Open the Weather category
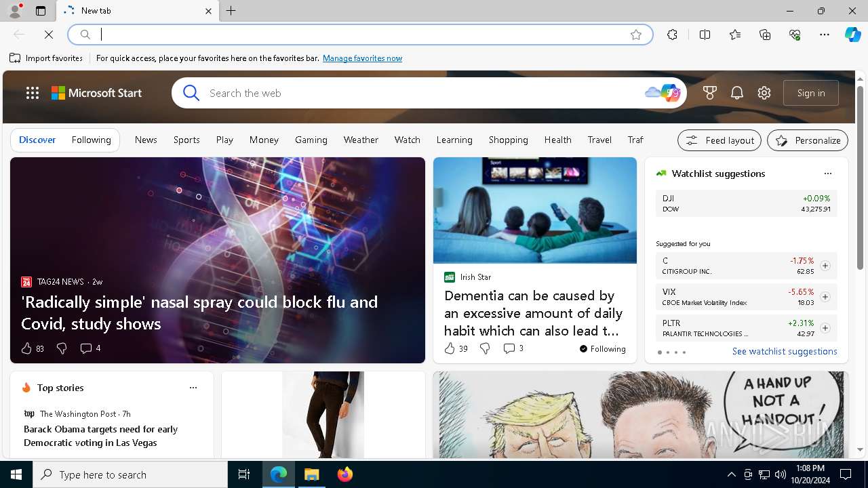Screen dimensions: 868x488 pos(361,140)
